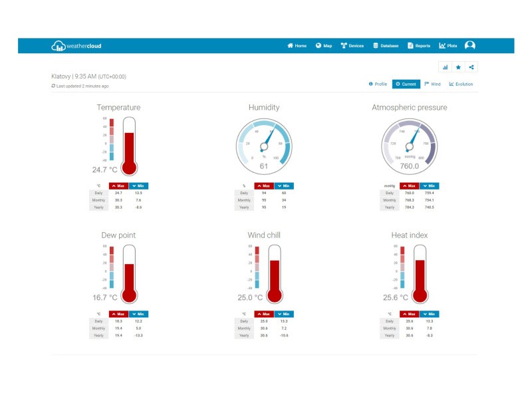Screen dimensions: 532x399
Task: Sort by Max in Temperature table
Action: [118, 186]
